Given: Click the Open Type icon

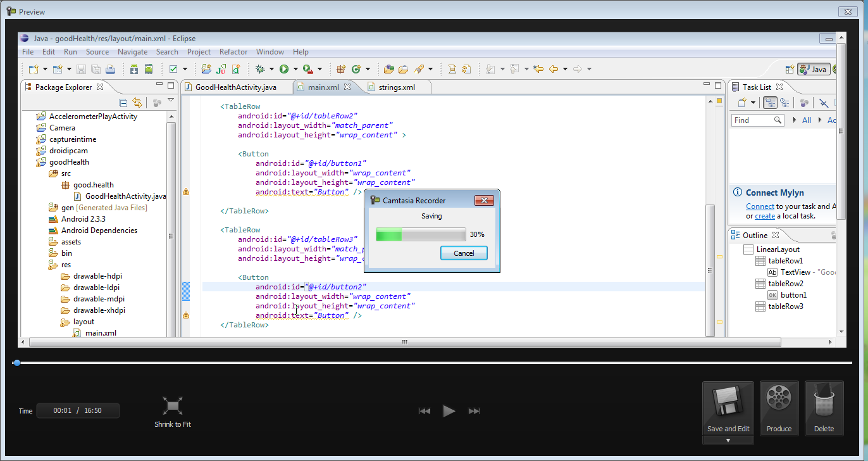Looking at the screenshot, I should pyautogui.click(x=388, y=69).
